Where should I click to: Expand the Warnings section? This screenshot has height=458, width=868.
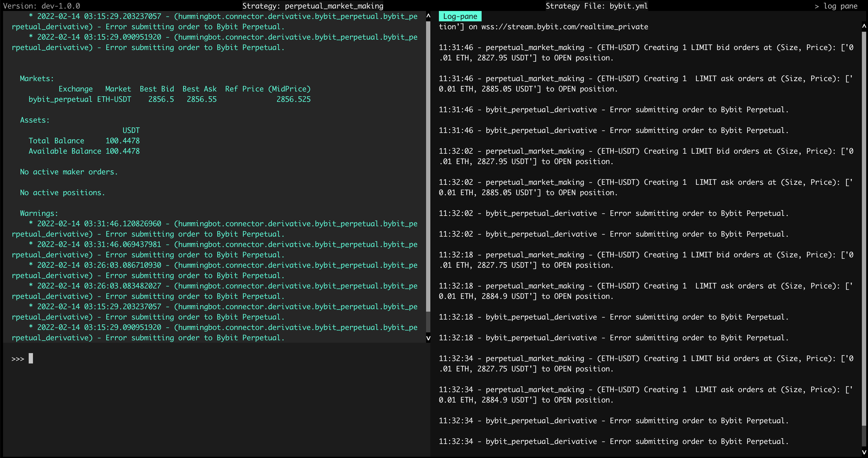point(38,213)
